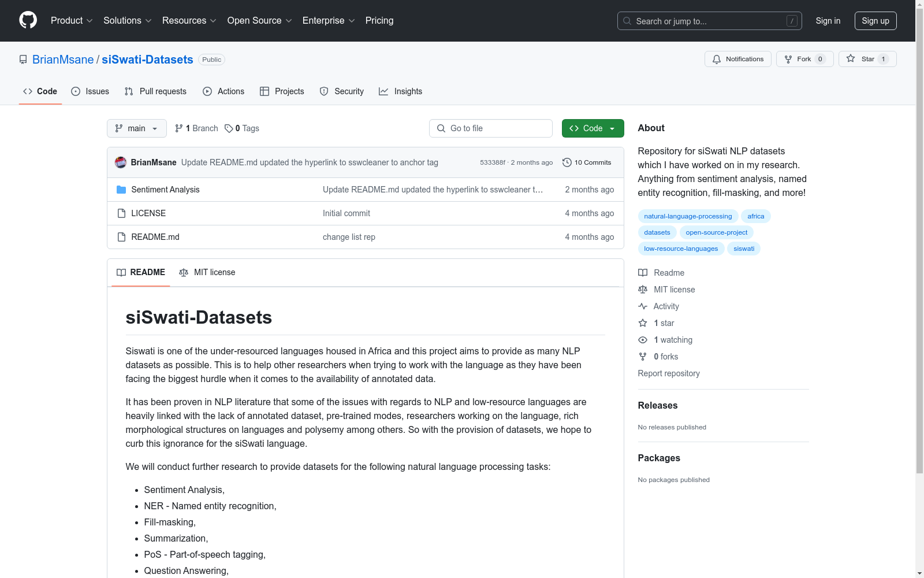This screenshot has height=578, width=924.
Task: Click the Notifications bell button
Action: click(x=737, y=59)
